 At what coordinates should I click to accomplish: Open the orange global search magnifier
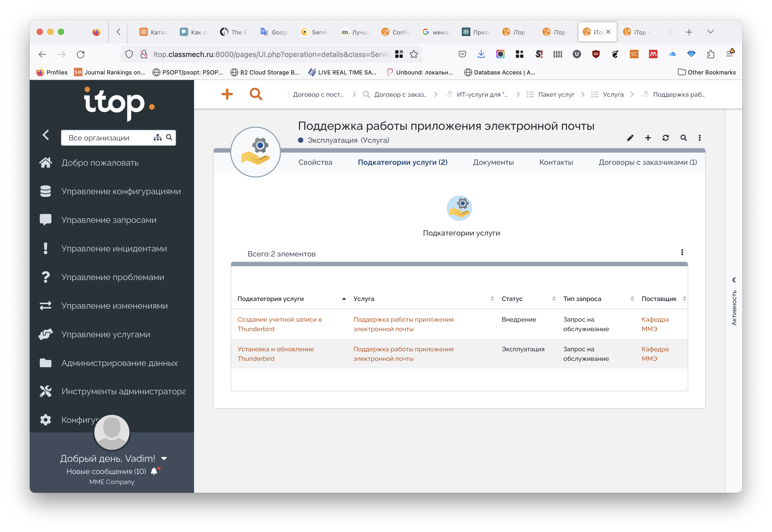click(x=256, y=94)
